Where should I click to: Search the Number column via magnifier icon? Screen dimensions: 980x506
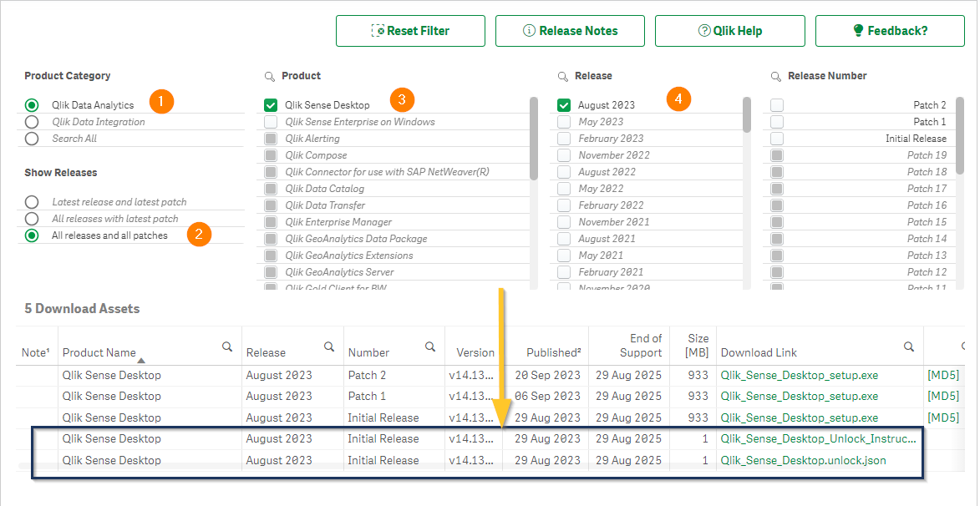430,347
